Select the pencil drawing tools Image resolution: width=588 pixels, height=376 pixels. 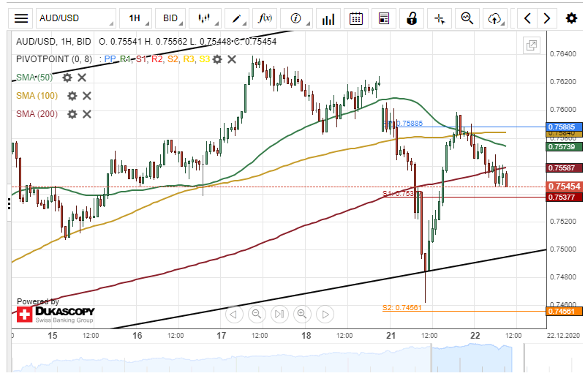[235, 18]
